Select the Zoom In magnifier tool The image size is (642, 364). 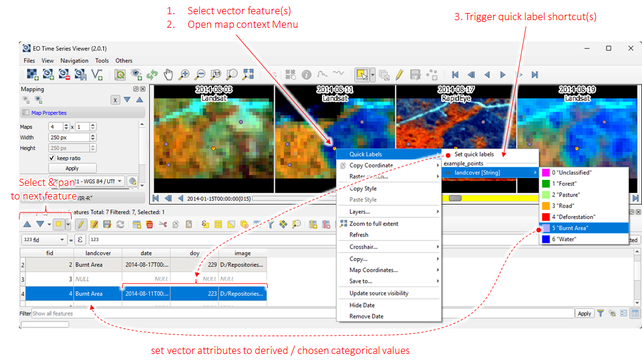[x=184, y=75]
